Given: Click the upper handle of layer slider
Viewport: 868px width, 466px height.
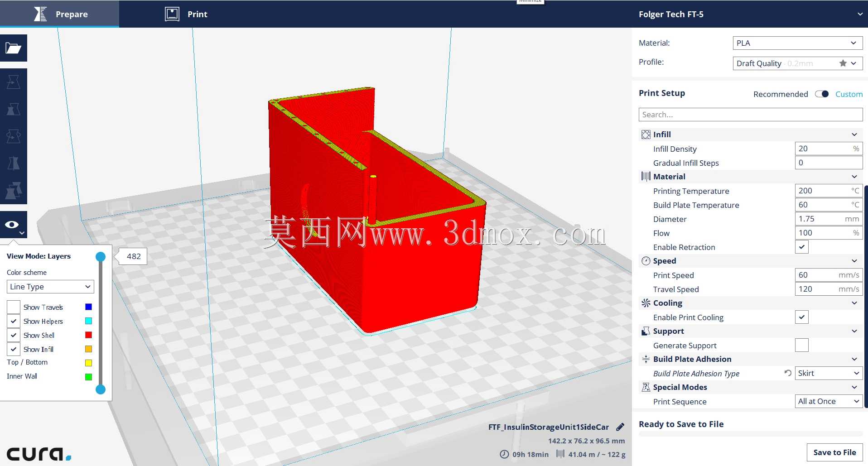Looking at the screenshot, I should tap(101, 257).
